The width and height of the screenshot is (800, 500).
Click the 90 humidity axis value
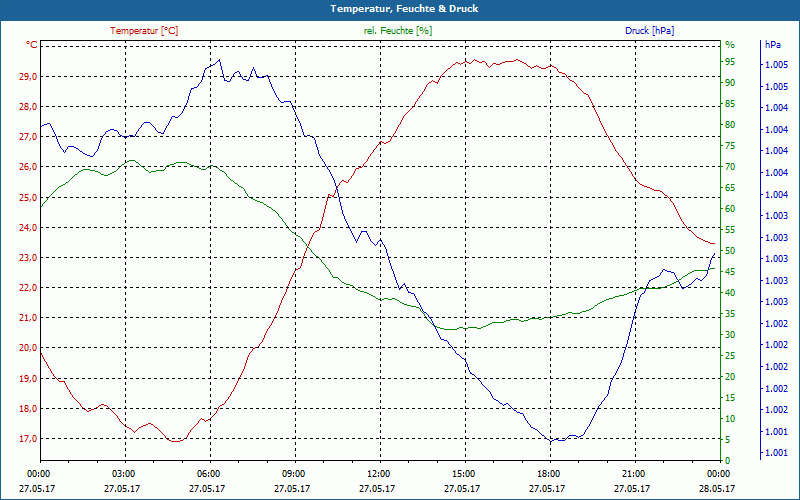(x=730, y=83)
